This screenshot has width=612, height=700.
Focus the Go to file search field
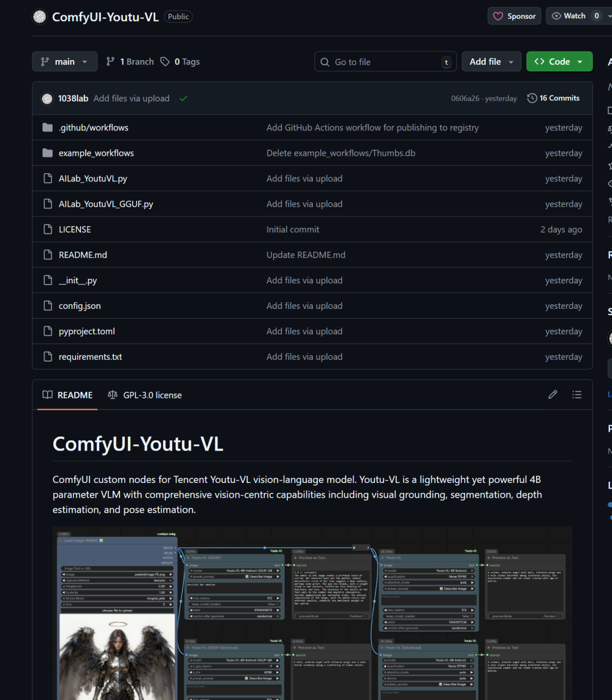click(x=385, y=62)
